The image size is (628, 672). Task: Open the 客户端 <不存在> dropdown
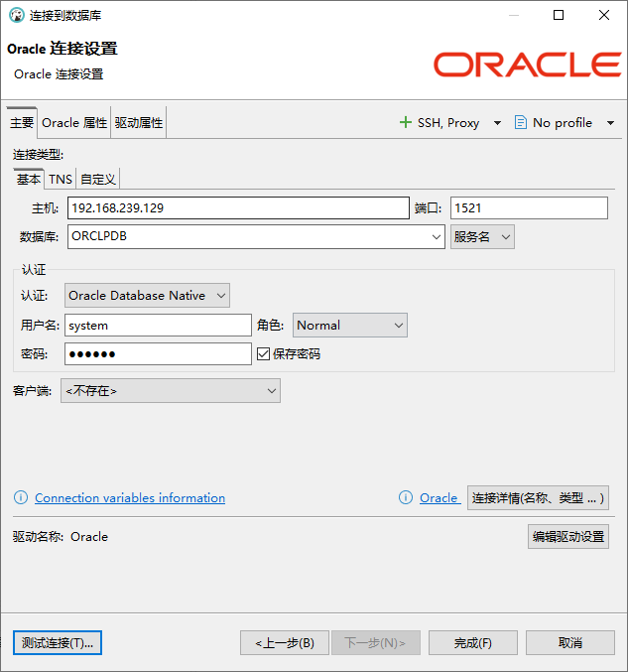171,390
